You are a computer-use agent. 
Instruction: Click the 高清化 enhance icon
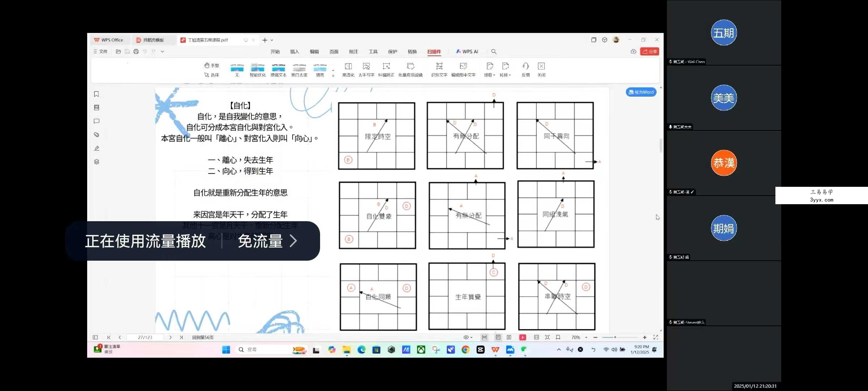(x=348, y=70)
